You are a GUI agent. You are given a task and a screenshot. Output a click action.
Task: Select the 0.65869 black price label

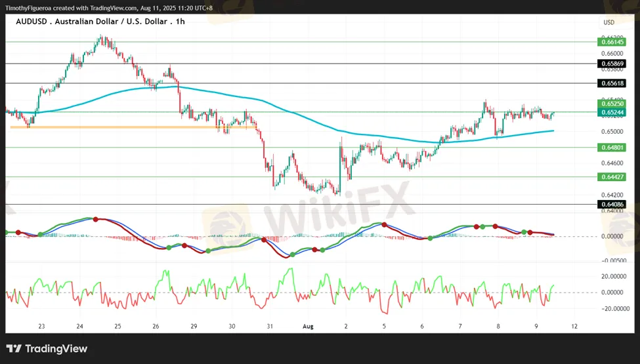click(x=611, y=64)
